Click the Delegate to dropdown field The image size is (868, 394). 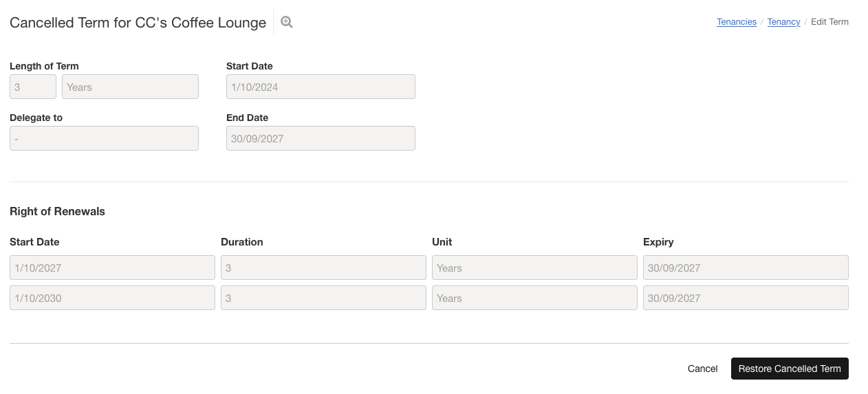(x=104, y=138)
